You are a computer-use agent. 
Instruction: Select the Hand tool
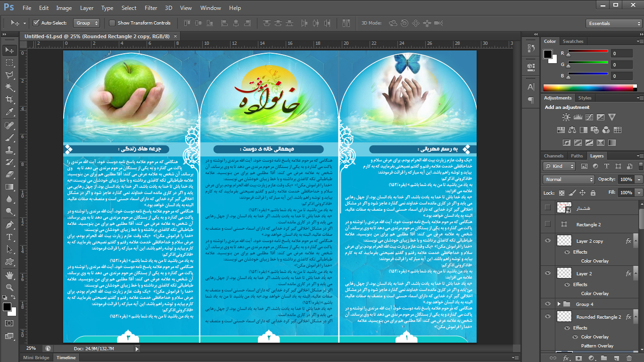click(x=9, y=275)
